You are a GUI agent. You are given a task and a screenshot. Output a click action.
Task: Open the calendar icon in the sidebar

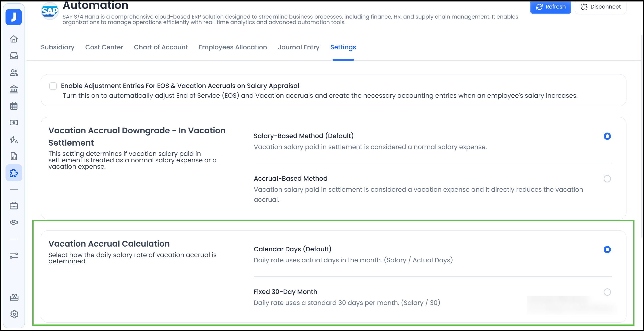coord(14,106)
